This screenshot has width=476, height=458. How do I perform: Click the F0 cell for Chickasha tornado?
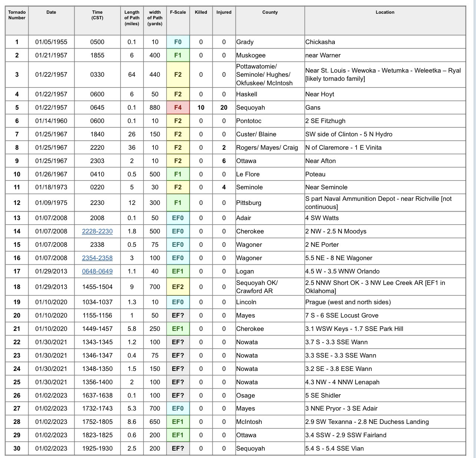[x=178, y=42]
